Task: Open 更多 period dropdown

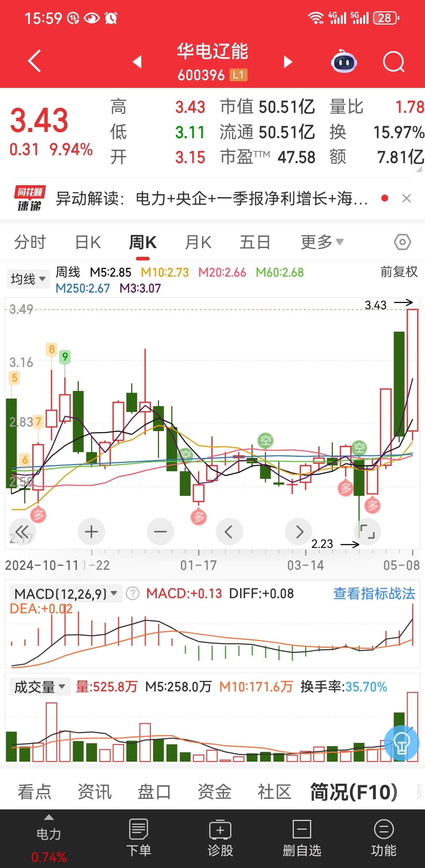Action: tap(322, 242)
